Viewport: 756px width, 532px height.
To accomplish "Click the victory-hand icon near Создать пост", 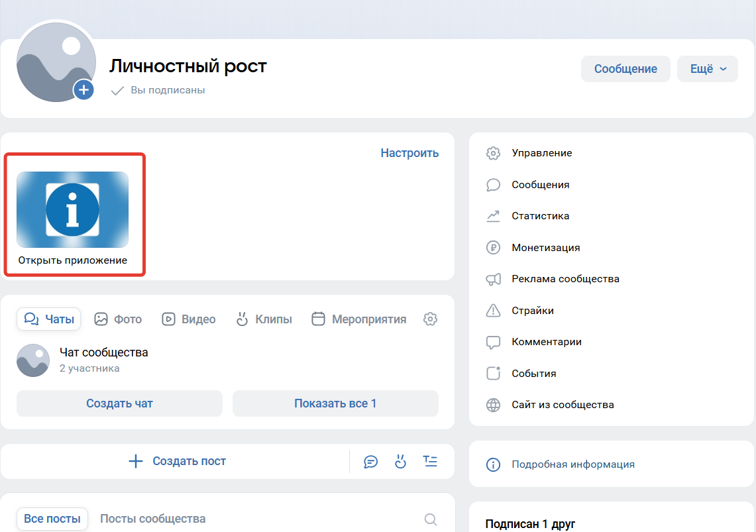I will tap(400, 462).
